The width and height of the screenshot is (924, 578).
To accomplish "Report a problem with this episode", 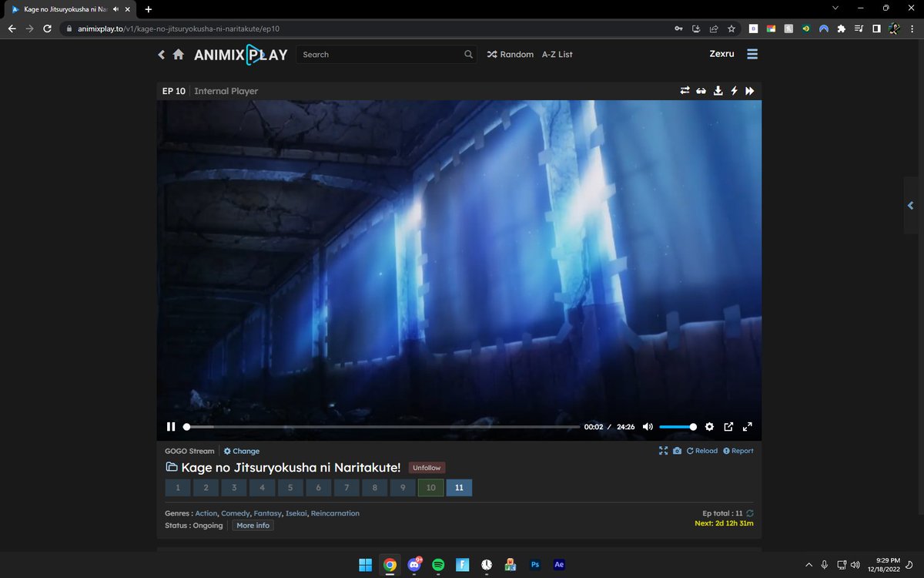I will [x=738, y=451].
